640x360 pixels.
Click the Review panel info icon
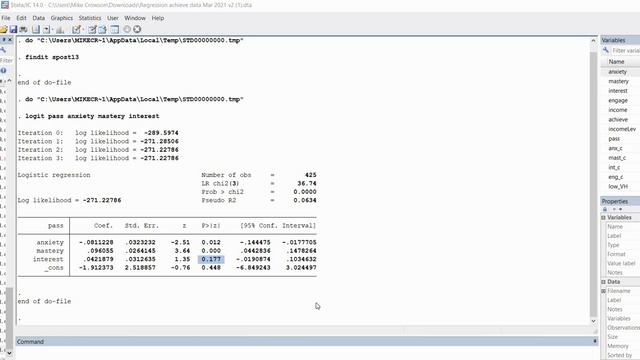pyautogui.click(x=3, y=70)
